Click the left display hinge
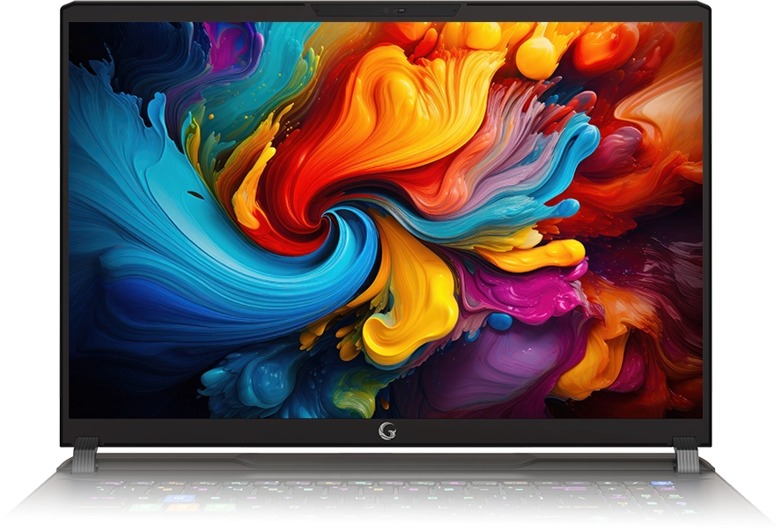Screen dimensions: 782x532 click(85, 454)
